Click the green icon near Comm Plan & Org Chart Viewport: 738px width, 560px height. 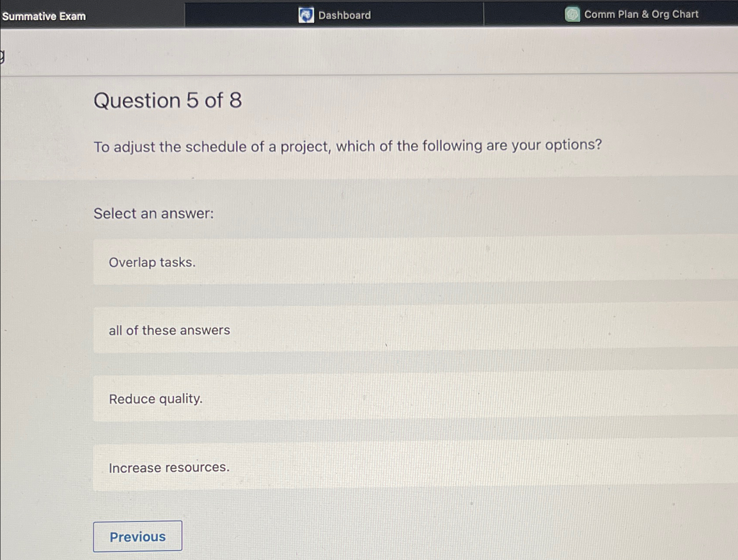(572, 14)
